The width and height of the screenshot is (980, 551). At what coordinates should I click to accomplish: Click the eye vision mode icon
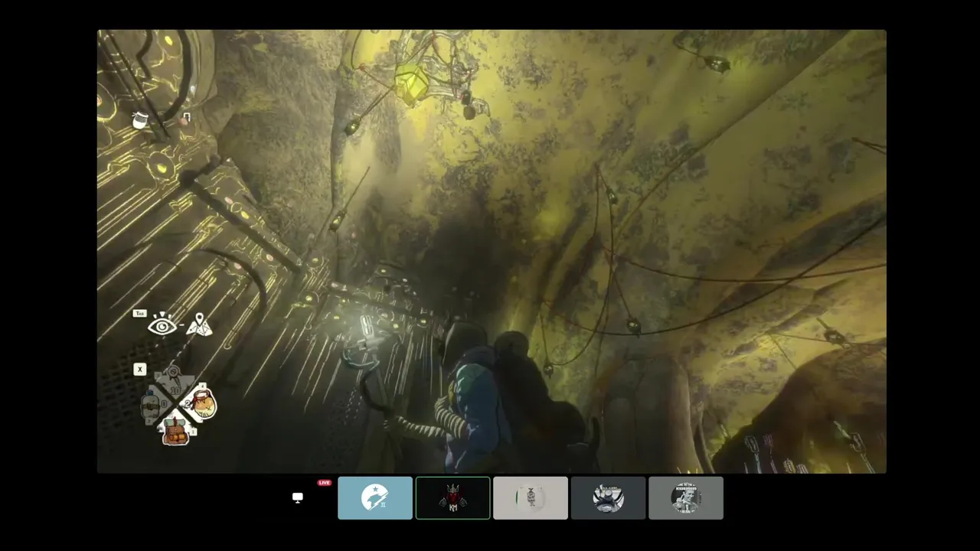(x=162, y=325)
